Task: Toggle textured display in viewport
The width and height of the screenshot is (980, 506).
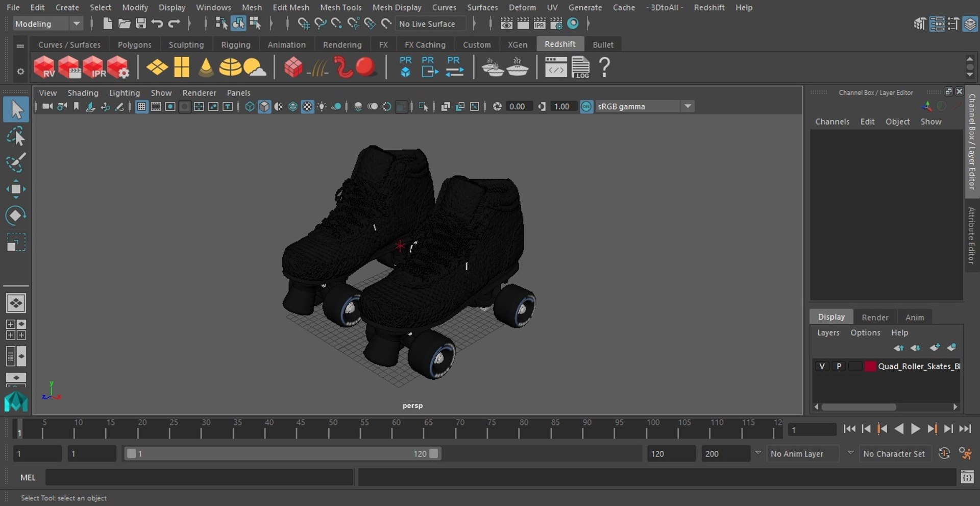Action: [x=307, y=106]
